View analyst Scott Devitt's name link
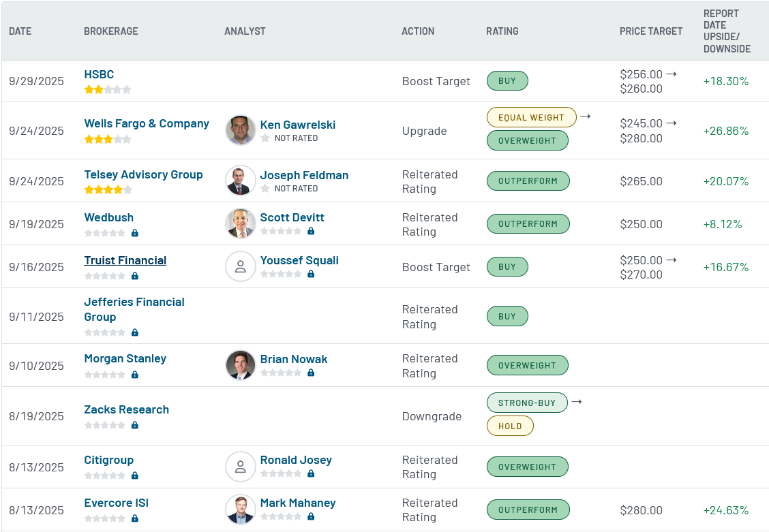This screenshot has width=769, height=532. pos(292,217)
